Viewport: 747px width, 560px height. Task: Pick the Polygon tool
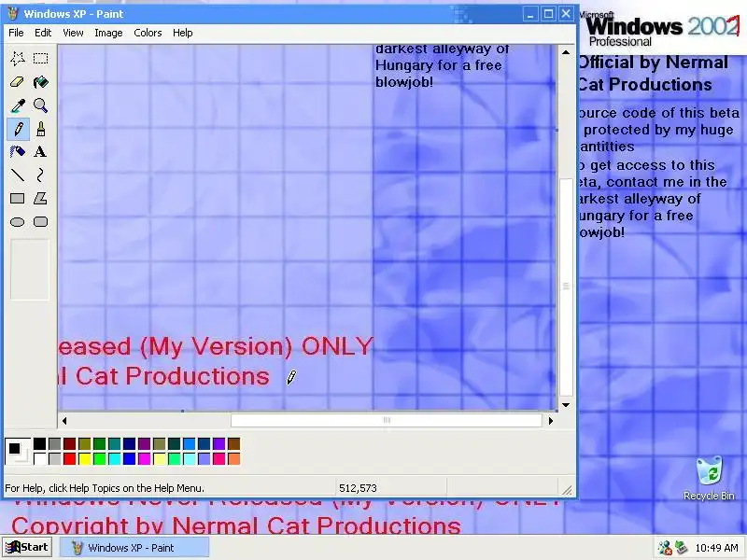click(41, 199)
